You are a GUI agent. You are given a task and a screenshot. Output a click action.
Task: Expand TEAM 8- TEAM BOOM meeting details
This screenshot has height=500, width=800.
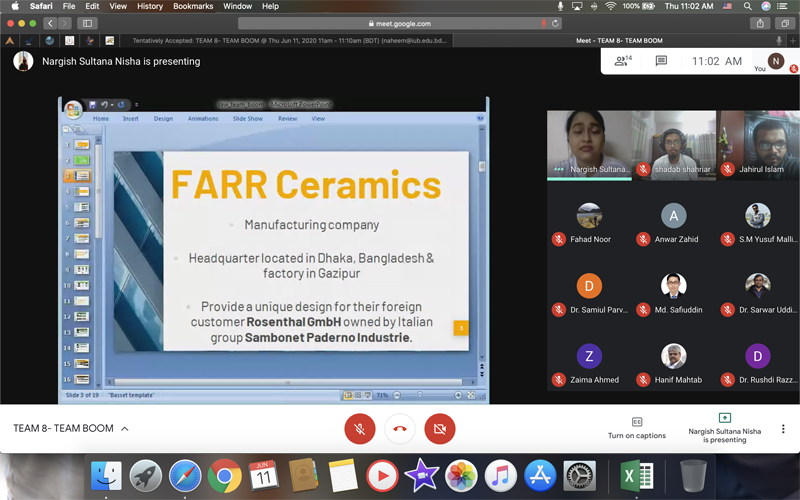(x=71, y=428)
